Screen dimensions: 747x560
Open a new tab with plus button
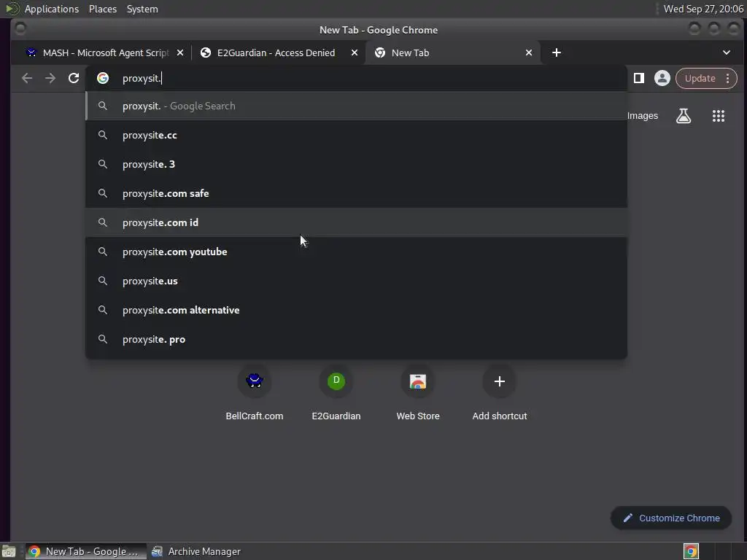click(x=557, y=52)
